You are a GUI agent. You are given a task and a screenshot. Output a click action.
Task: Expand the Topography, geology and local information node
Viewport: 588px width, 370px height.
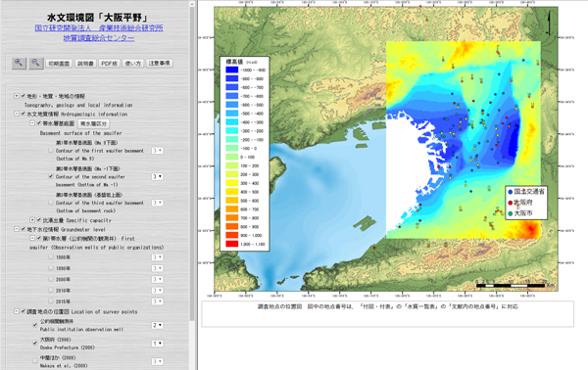pos(17,96)
